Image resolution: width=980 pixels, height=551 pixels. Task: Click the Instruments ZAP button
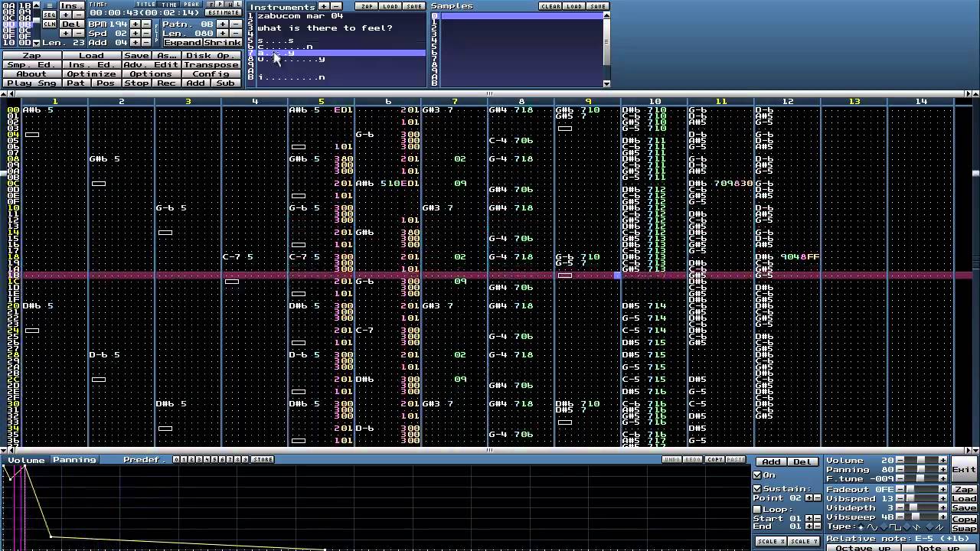click(x=367, y=6)
